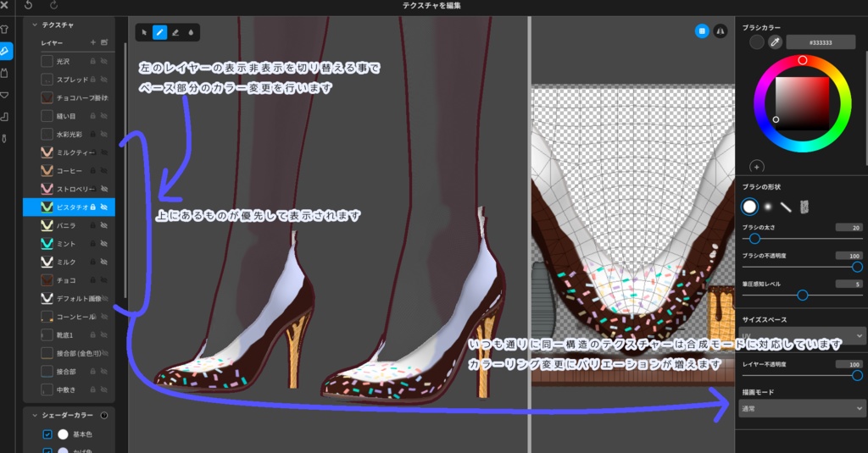Select the paint bucket fill tool
This screenshot has height=453, width=868.
click(191, 33)
